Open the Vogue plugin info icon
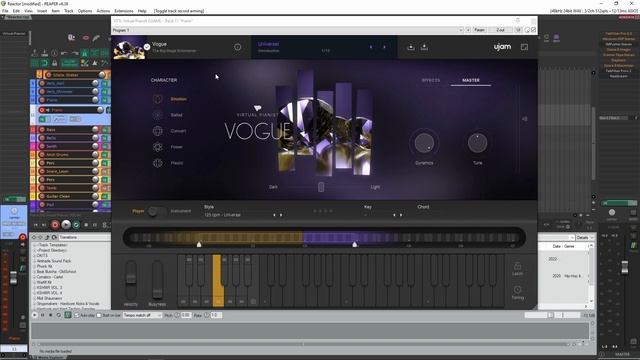 coord(238,47)
